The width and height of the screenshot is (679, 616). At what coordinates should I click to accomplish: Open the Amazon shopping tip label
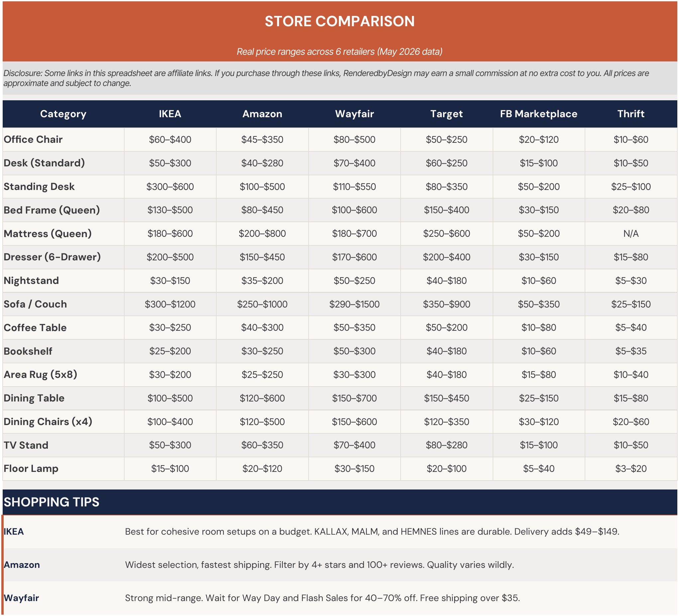point(22,565)
